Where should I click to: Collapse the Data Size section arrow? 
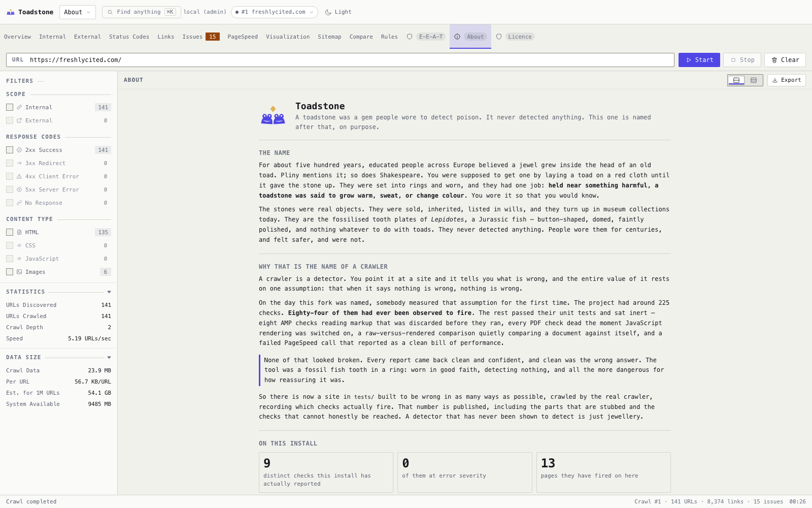click(109, 358)
